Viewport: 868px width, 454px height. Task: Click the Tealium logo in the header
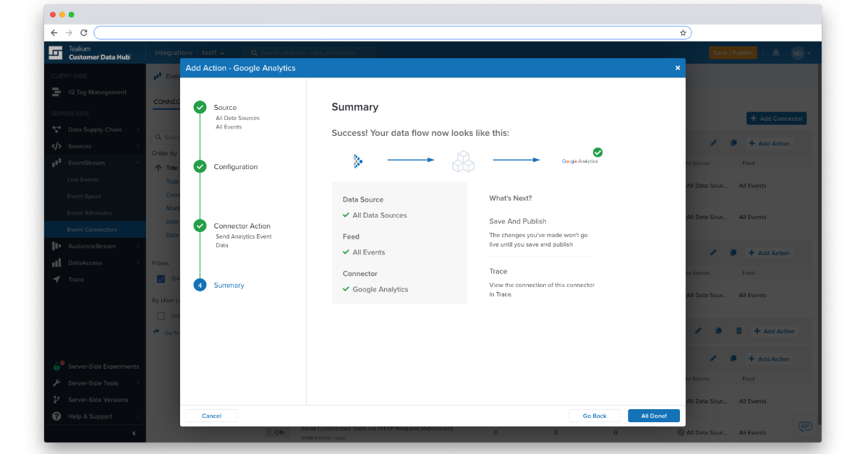click(56, 53)
